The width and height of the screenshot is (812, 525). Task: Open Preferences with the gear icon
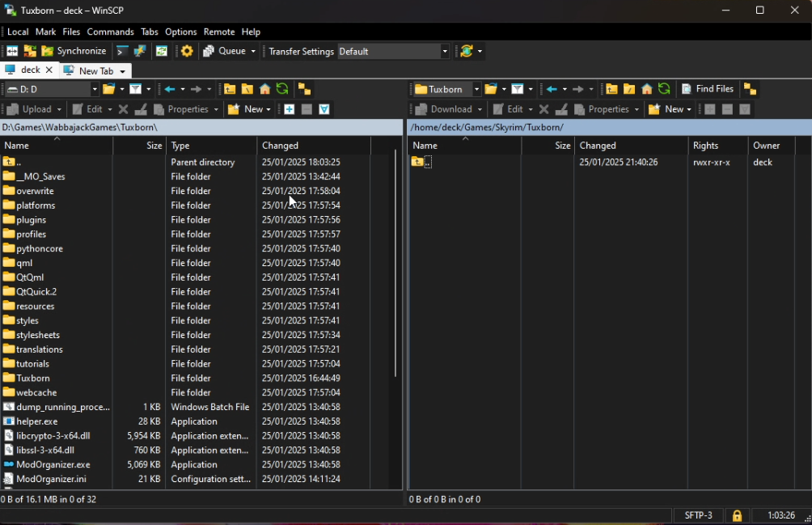[x=187, y=51]
